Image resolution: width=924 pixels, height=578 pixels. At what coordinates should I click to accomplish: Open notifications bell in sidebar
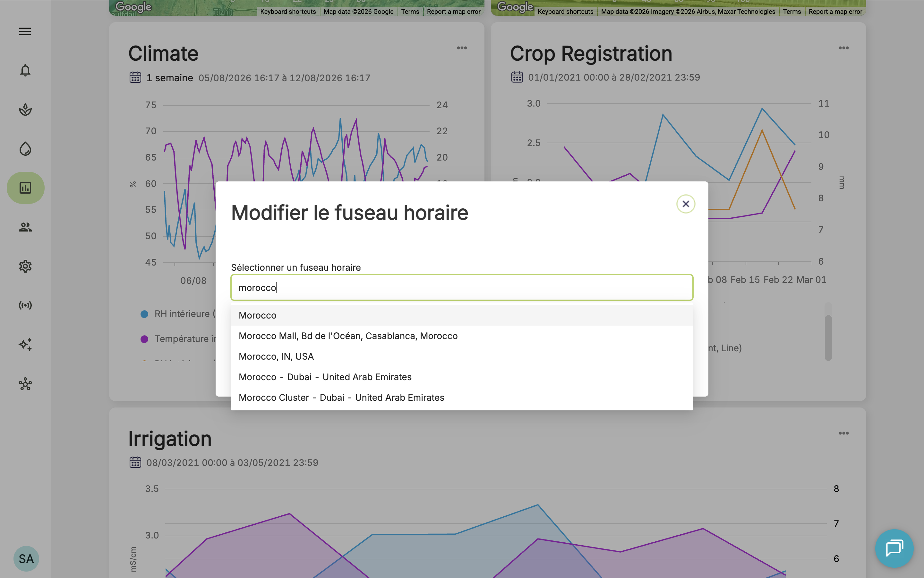point(25,70)
